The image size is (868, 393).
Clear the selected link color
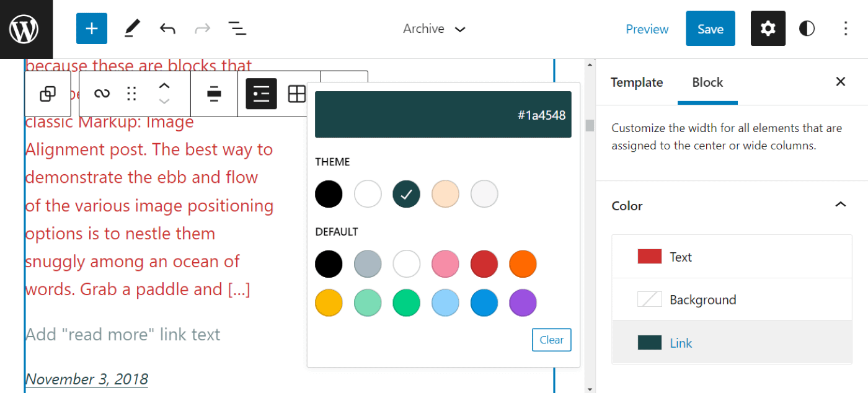coord(551,340)
